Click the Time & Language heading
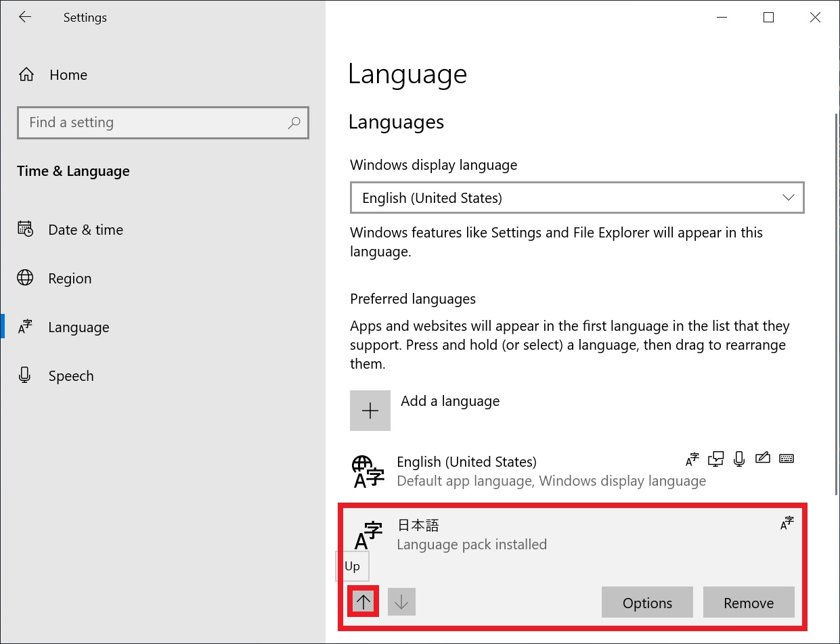The image size is (840, 644). tap(73, 171)
